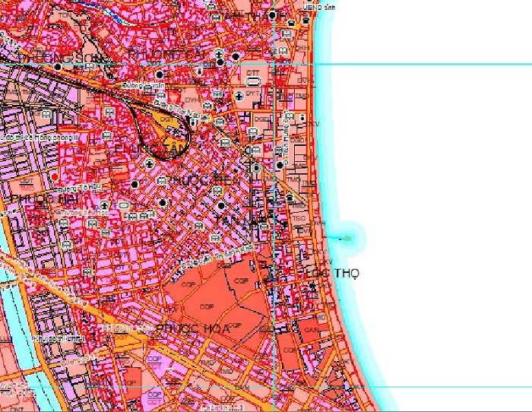This screenshot has width=532, height=412.
Task: Select the DYT land-use label
Action: [x=252, y=93]
